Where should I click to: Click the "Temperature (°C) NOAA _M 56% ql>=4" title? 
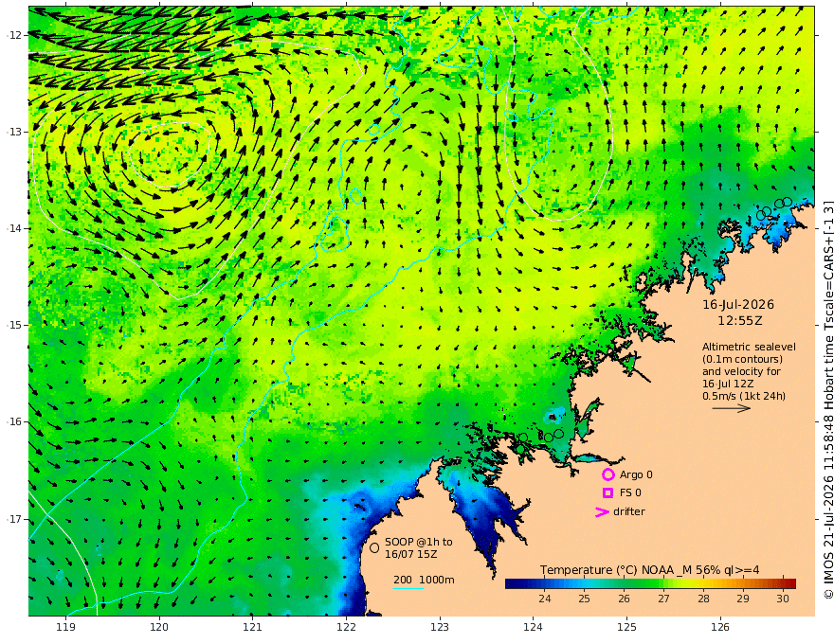pyautogui.click(x=650, y=570)
